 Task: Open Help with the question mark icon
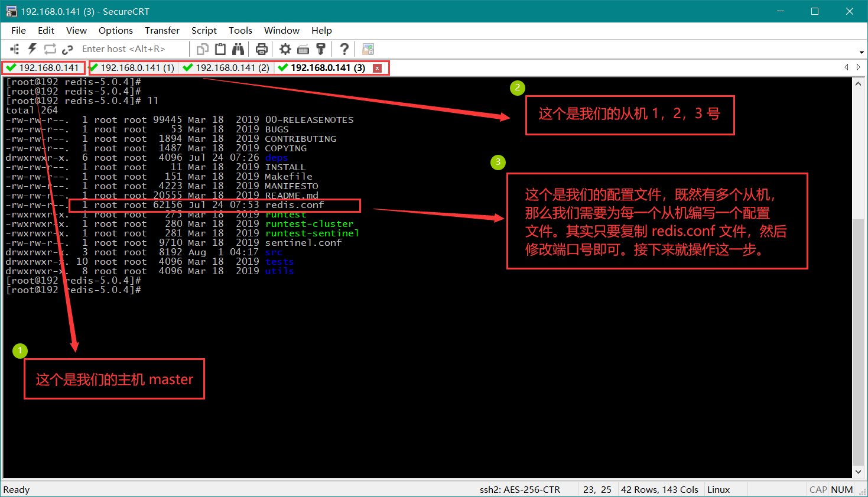344,49
